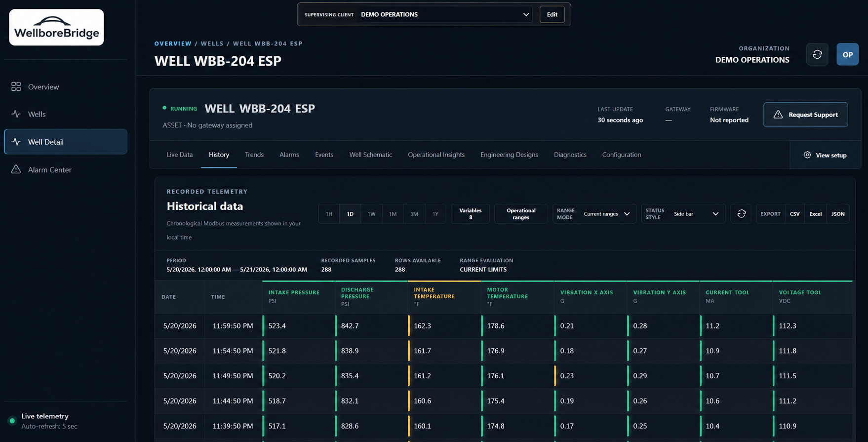Click the 11:49:50 PM time cell
Viewport: 868px width, 442px height.
233,376
